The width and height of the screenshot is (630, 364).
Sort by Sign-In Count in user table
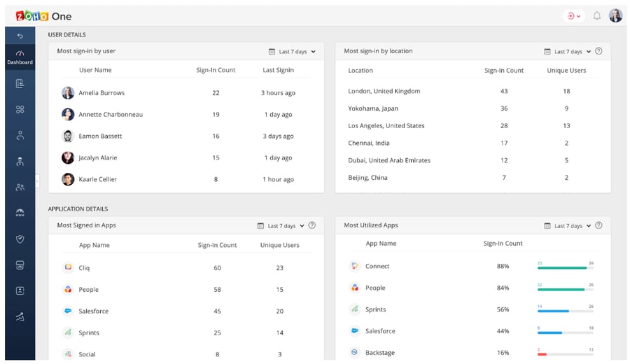216,70
